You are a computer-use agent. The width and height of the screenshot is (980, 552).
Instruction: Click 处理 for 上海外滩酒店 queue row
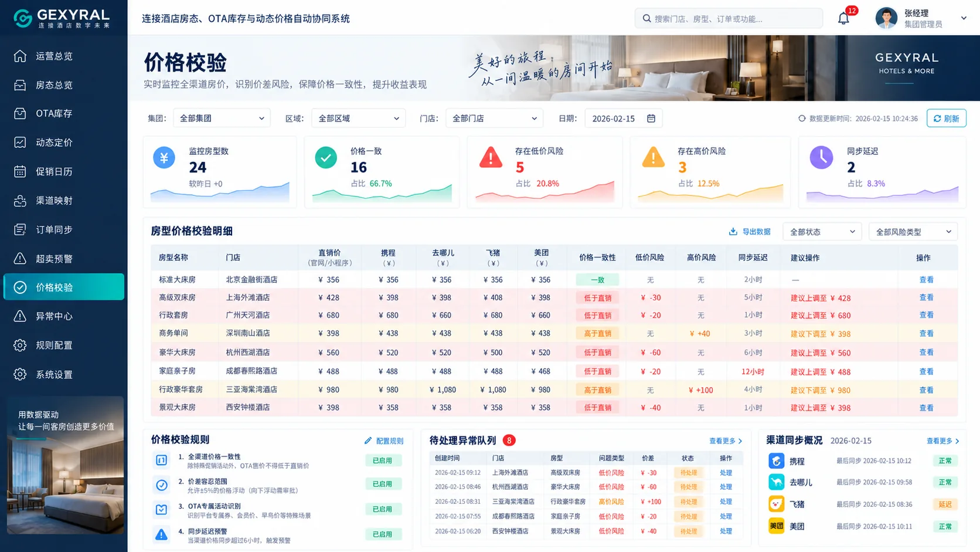coord(726,473)
